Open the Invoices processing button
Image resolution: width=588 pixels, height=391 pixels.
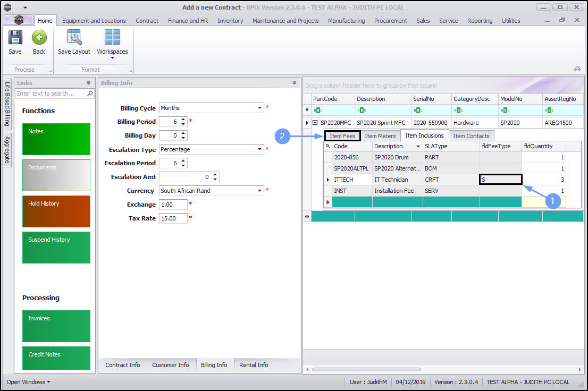(56, 326)
